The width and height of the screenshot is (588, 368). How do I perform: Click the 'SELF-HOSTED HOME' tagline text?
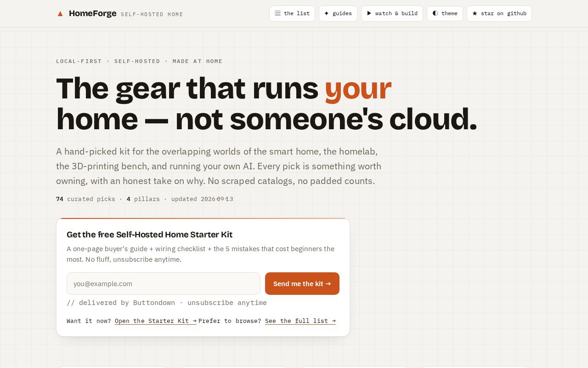click(x=152, y=14)
